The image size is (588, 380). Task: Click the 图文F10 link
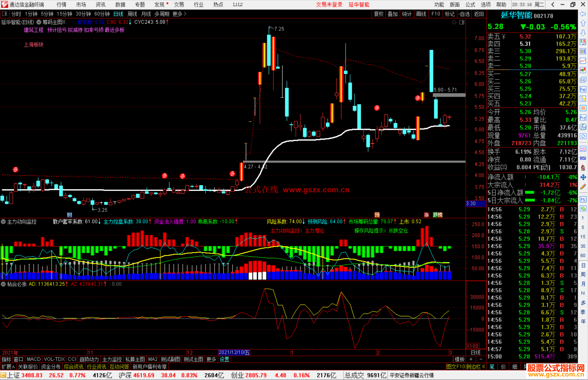[x=456, y=367]
